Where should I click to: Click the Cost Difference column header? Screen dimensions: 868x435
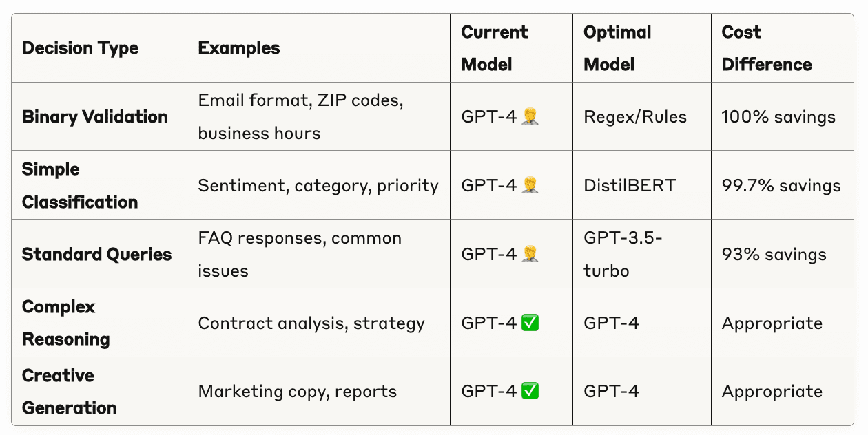coord(767,48)
